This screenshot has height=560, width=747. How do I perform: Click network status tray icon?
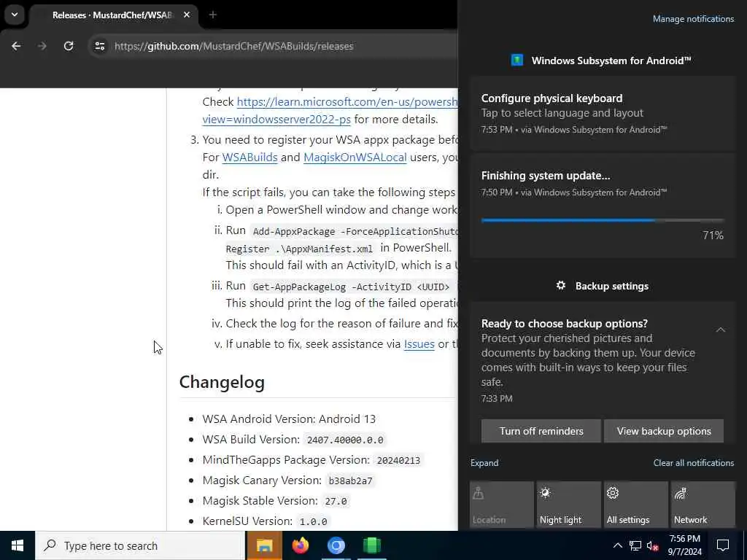[635, 545]
